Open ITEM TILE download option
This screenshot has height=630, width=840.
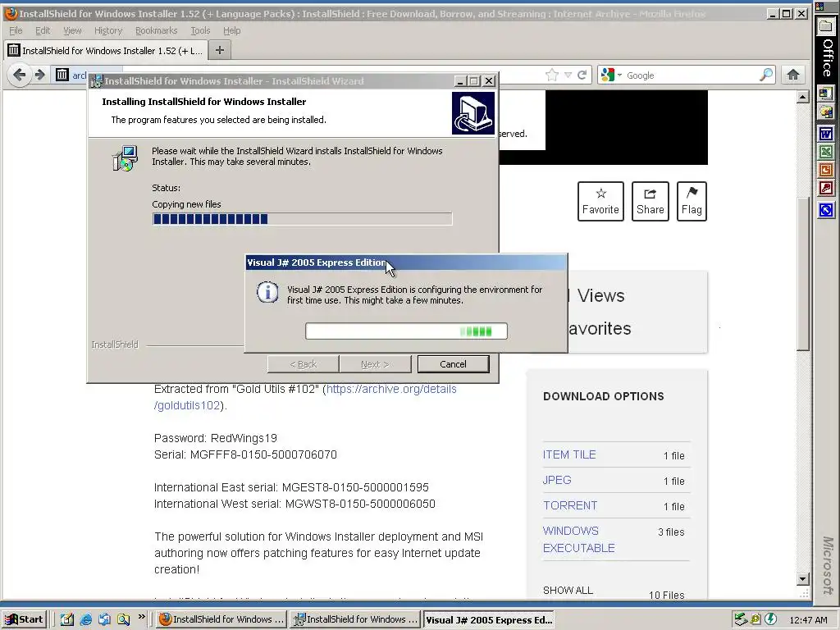569,454
